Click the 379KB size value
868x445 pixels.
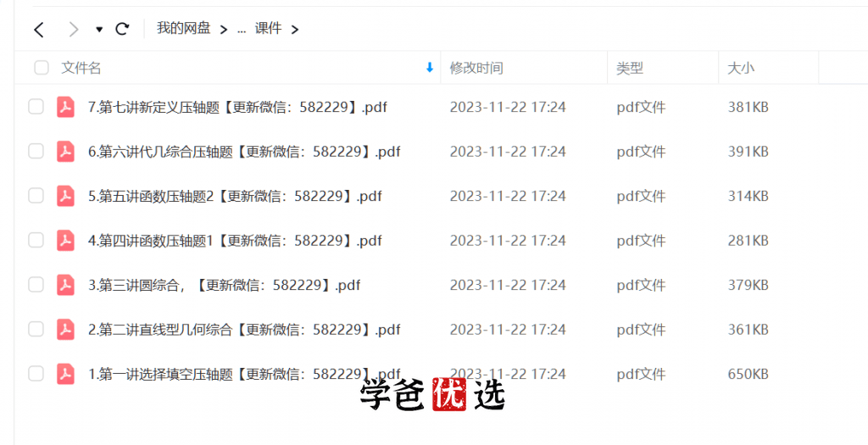tap(748, 285)
